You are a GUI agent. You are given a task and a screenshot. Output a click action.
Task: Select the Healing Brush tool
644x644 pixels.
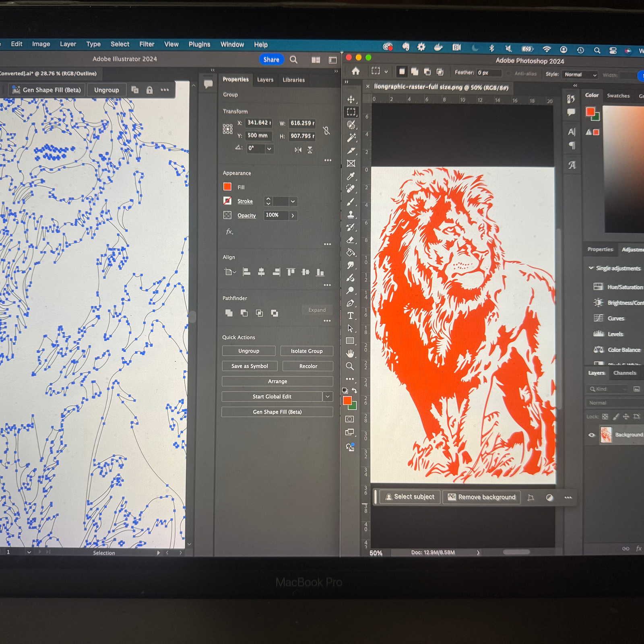(351, 188)
